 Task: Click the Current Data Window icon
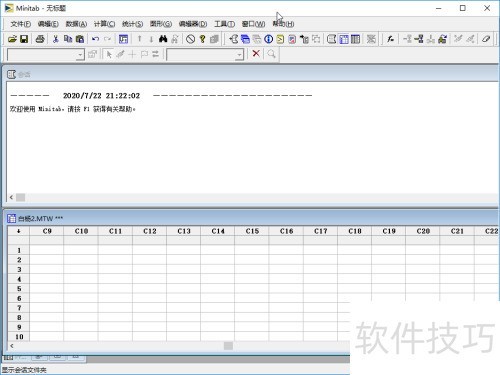tap(344, 39)
